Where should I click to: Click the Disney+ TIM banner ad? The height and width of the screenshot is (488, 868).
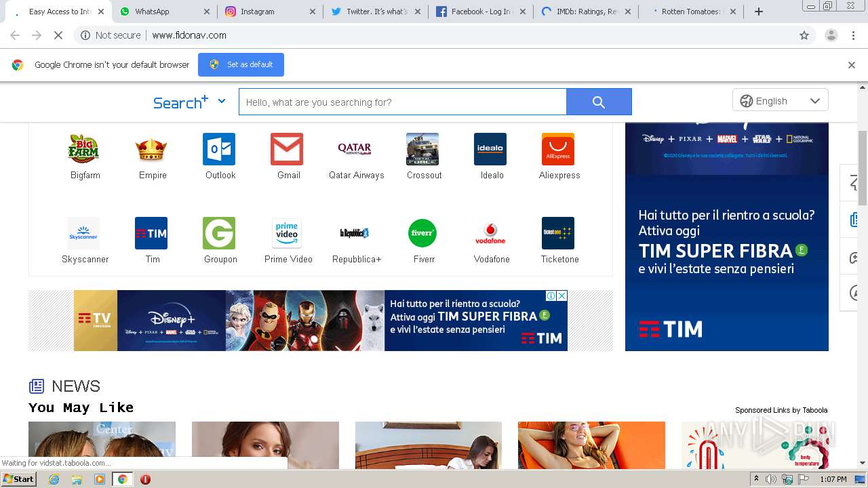pyautogui.click(x=321, y=321)
